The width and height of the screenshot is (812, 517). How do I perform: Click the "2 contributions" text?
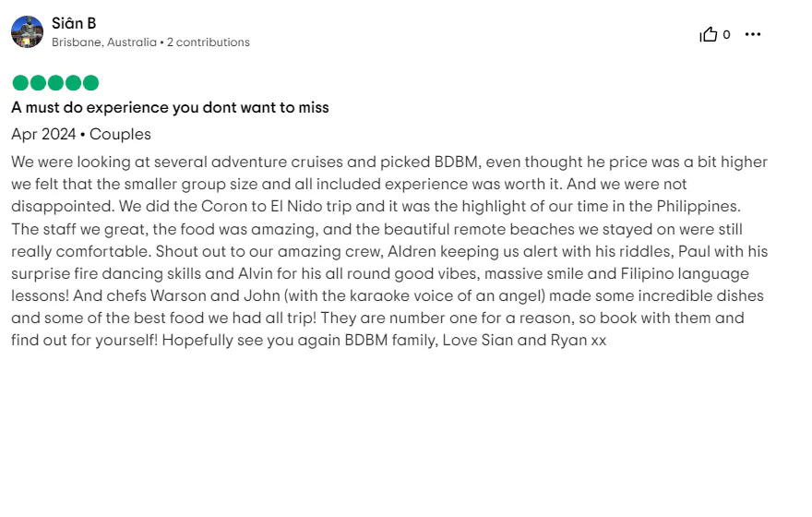tap(209, 42)
